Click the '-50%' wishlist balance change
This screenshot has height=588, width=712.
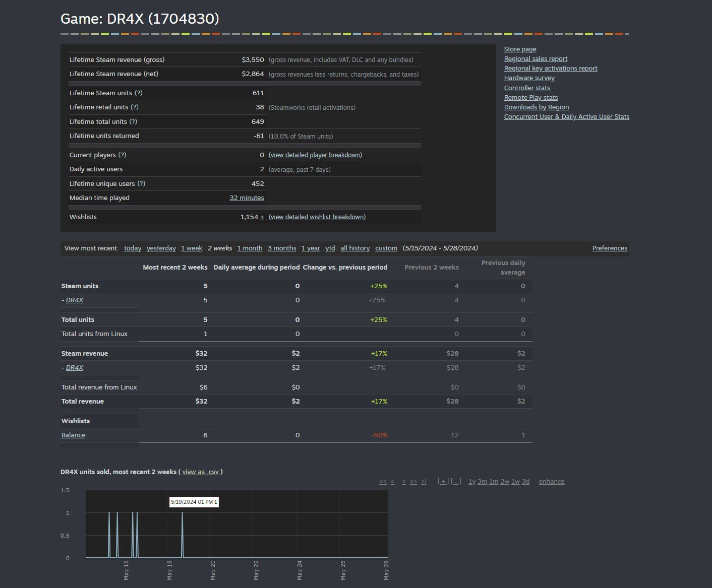[379, 435]
